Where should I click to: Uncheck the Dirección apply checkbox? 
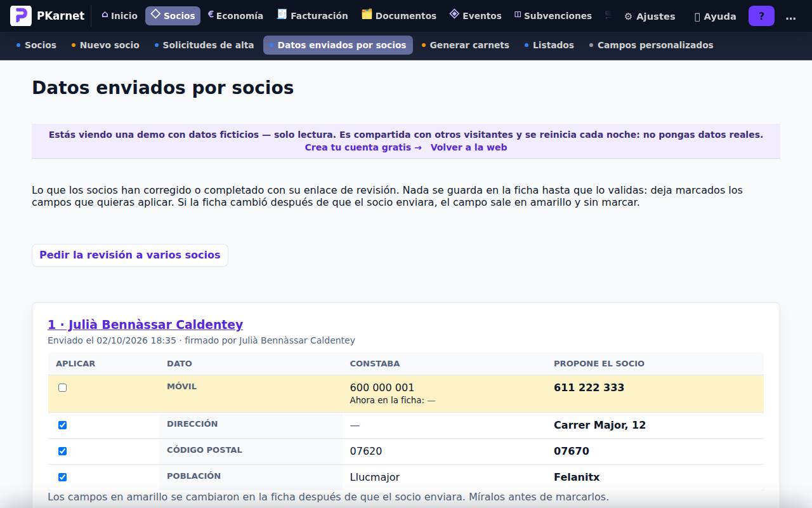pos(62,425)
